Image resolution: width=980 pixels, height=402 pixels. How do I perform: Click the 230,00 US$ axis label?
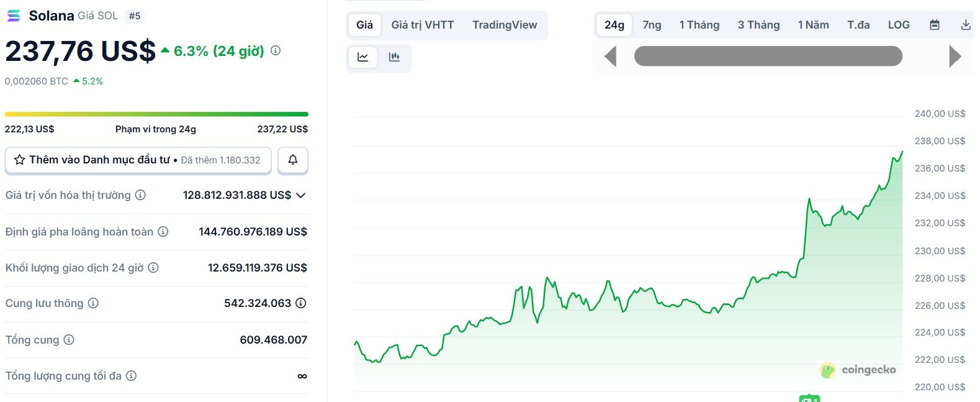click(x=940, y=251)
